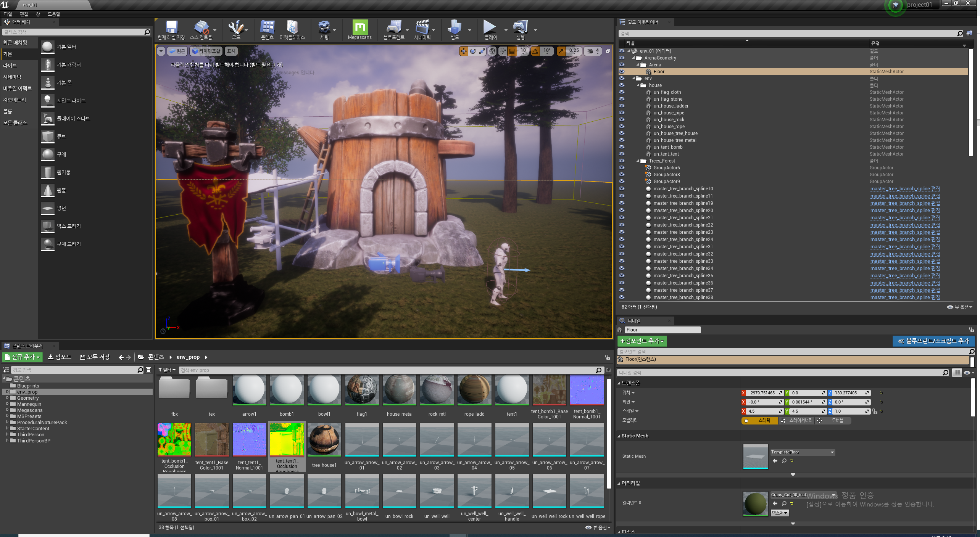Click the Grass_Cut_00_inst material swatch
This screenshot has height=537, width=980.
pyautogui.click(x=755, y=503)
